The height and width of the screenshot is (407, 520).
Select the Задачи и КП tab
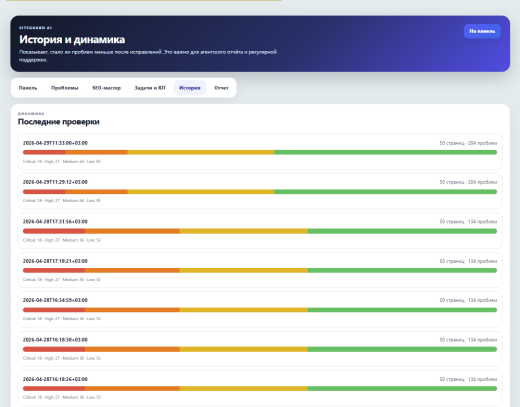pyautogui.click(x=150, y=88)
